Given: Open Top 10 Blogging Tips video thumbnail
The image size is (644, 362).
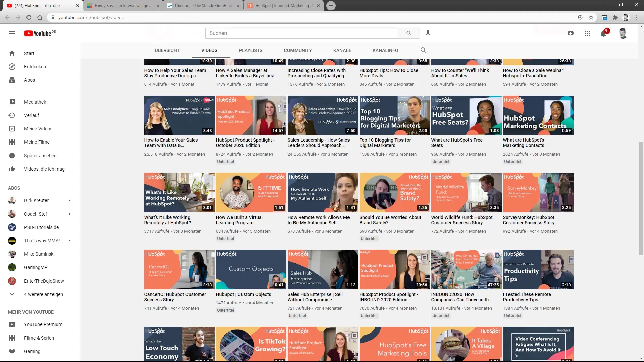Looking at the screenshot, I should click(x=394, y=115).
